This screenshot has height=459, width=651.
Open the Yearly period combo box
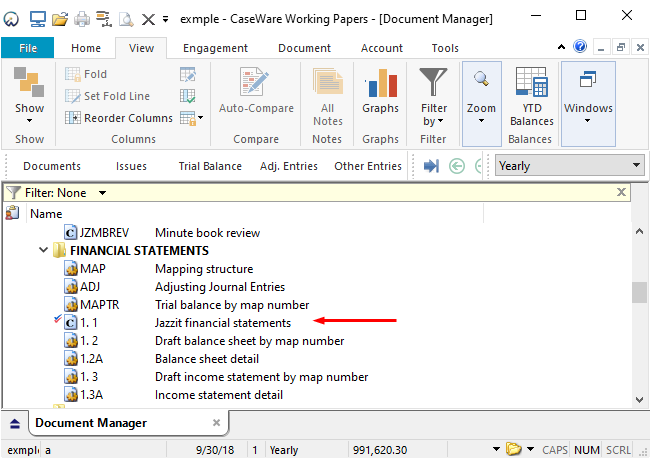coord(570,166)
